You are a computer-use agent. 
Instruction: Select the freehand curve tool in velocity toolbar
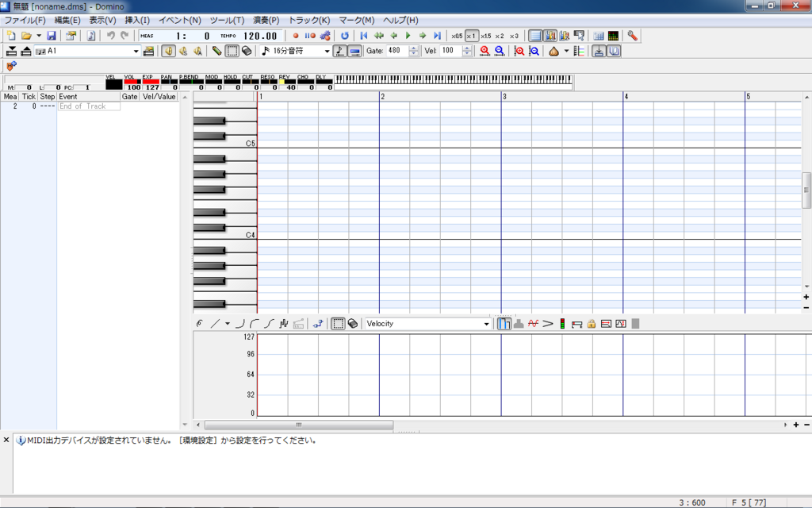click(x=200, y=324)
